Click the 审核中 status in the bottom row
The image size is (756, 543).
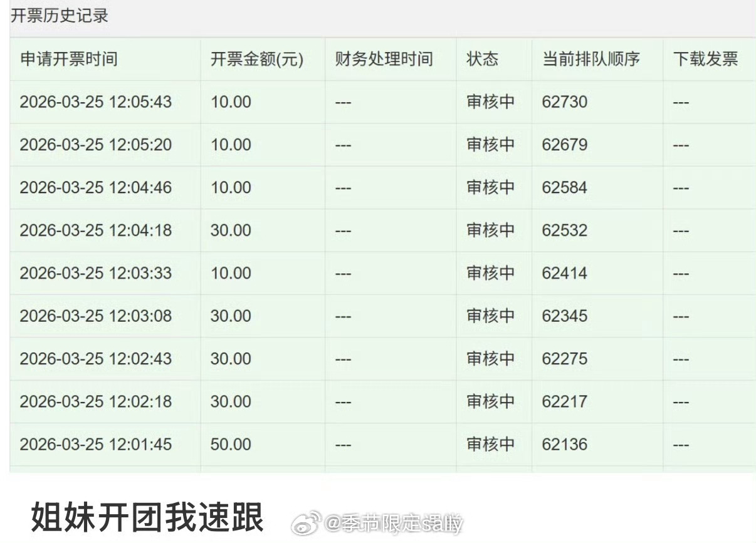[488, 444]
